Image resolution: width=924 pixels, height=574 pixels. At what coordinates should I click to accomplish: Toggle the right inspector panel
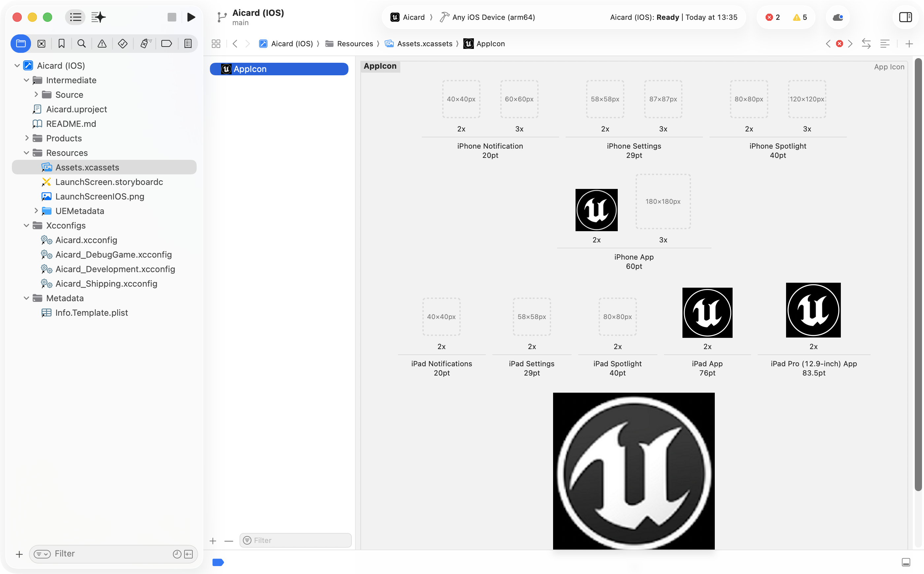[x=905, y=17]
